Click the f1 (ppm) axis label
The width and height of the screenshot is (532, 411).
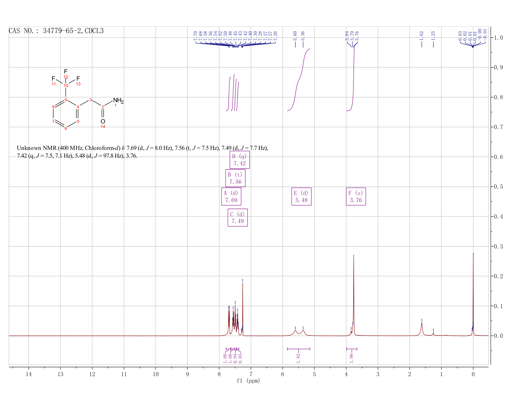248,381
